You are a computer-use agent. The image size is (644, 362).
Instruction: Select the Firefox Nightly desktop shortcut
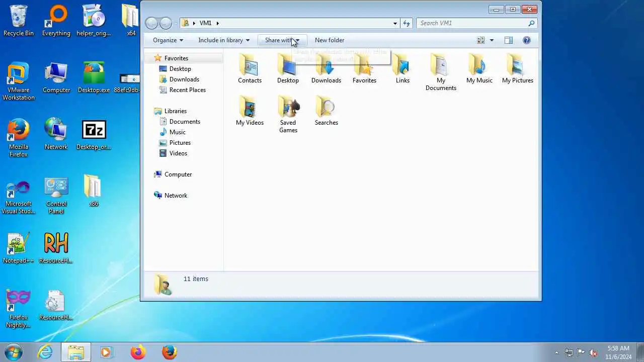[19, 309]
